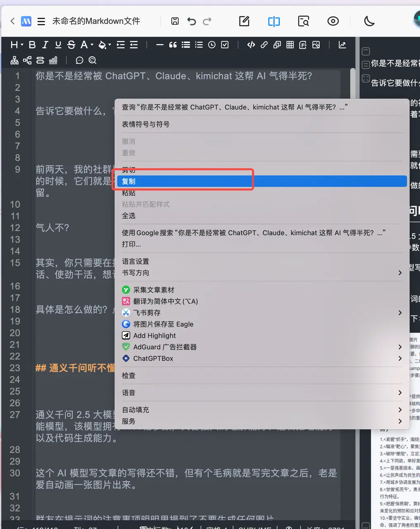Decrease indent of the line
The image size is (420, 529).
134,45
